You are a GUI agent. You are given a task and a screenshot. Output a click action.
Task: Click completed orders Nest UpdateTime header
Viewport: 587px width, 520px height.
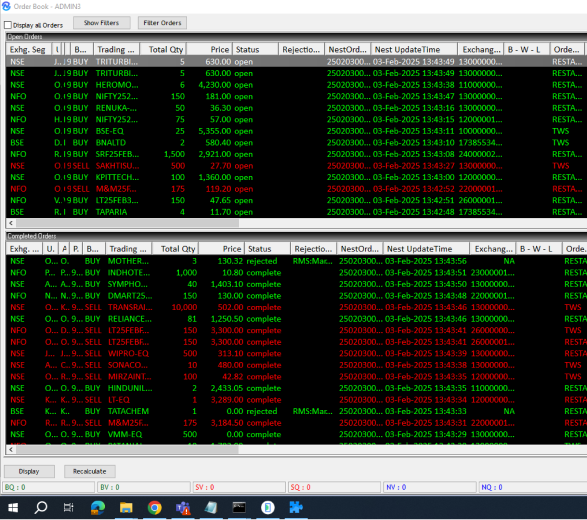tap(426, 249)
